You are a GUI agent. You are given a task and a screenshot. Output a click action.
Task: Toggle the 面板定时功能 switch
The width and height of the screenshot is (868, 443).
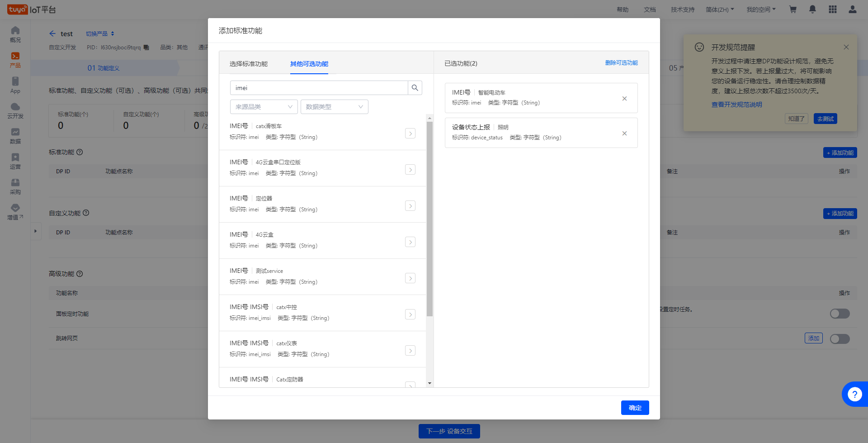tap(840, 314)
